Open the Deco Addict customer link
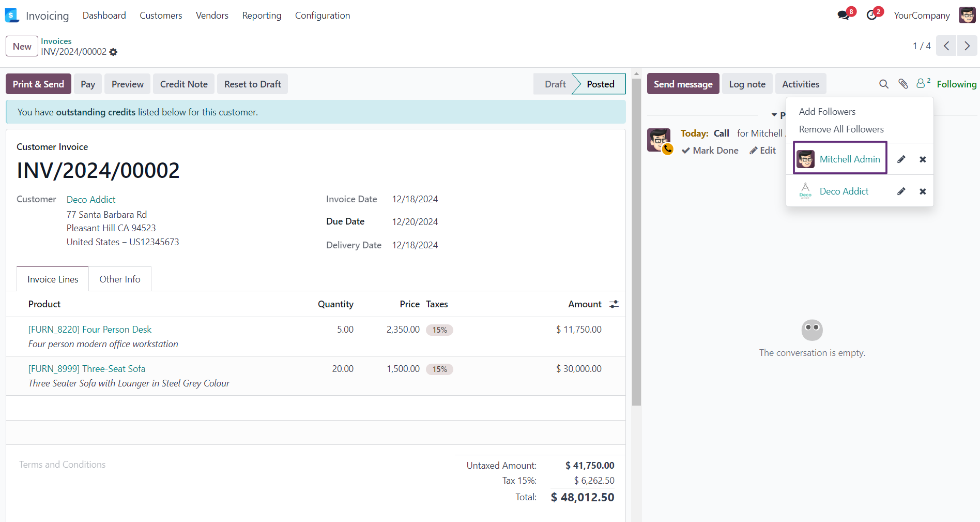980x522 pixels. click(x=91, y=199)
